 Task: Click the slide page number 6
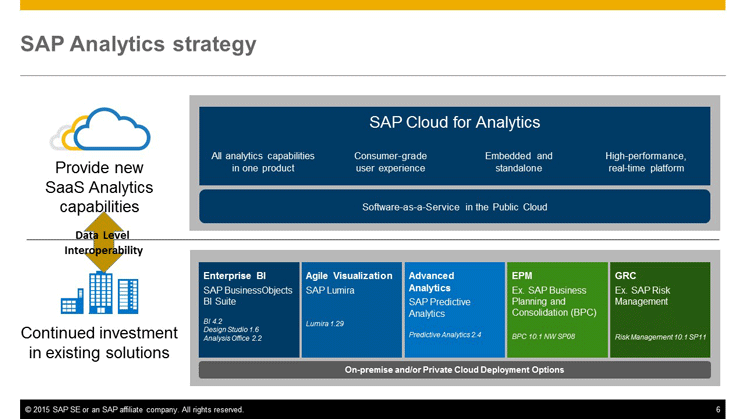[x=718, y=409]
